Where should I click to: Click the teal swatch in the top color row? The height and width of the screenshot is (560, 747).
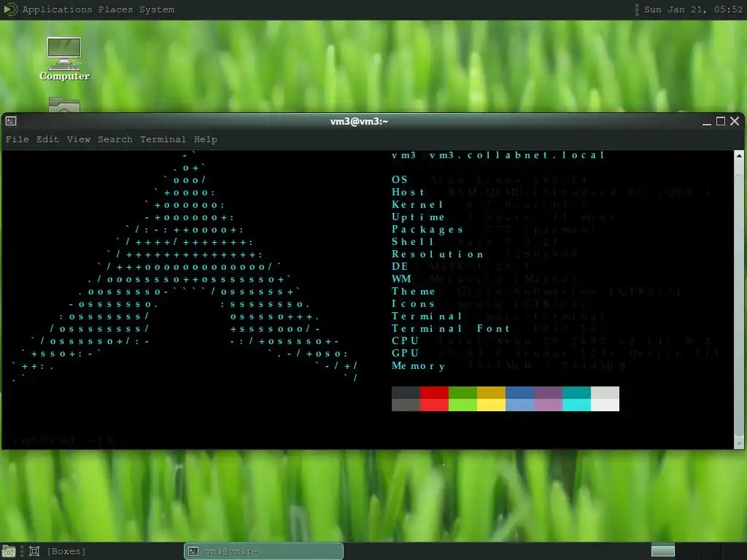577,393
